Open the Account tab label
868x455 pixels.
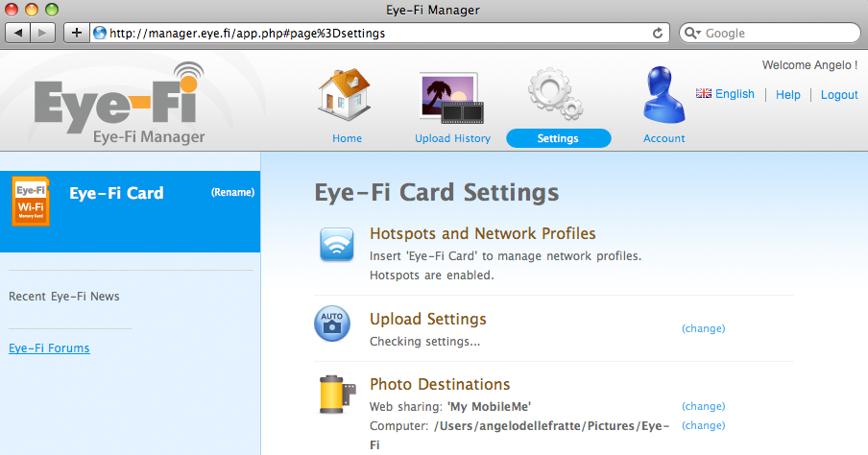point(663,138)
